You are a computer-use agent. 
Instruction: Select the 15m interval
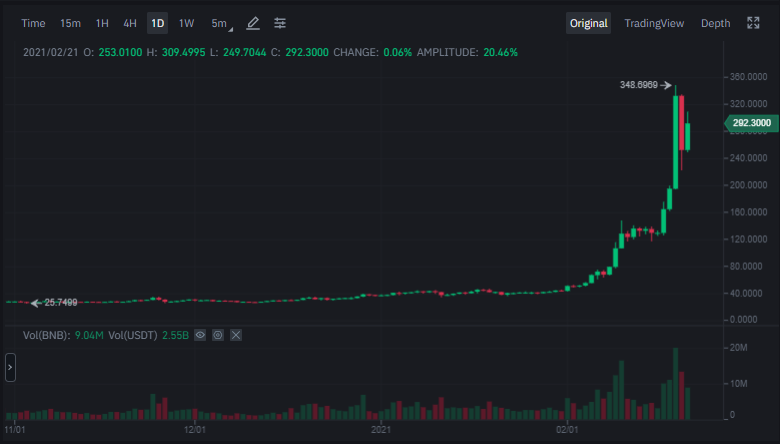point(70,23)
